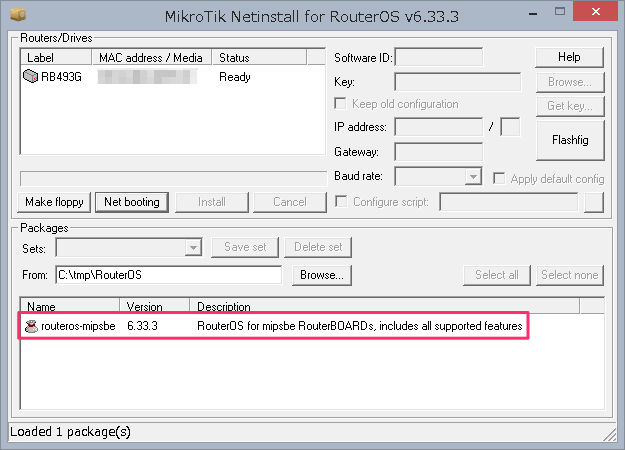Image resolution: width=625 pixels, height=450 pixels.
Task: Click the install progress bar
Action: [173, 179]
